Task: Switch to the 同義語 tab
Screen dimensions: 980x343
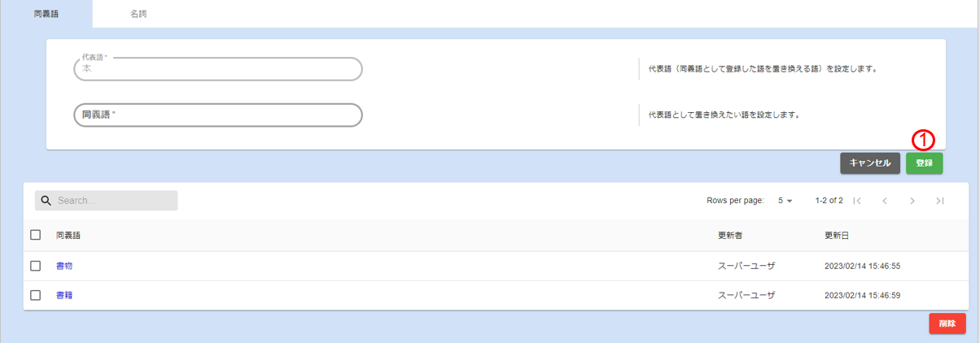Action: 46,14
